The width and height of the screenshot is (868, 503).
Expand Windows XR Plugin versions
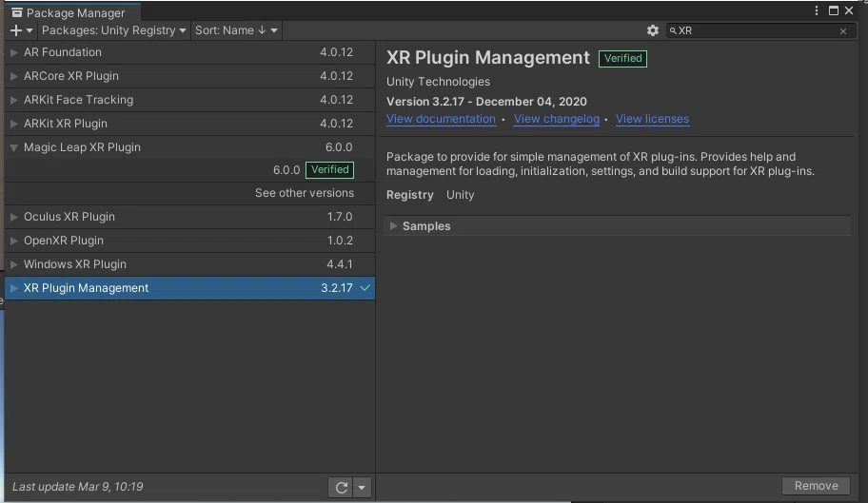point(14,264)
